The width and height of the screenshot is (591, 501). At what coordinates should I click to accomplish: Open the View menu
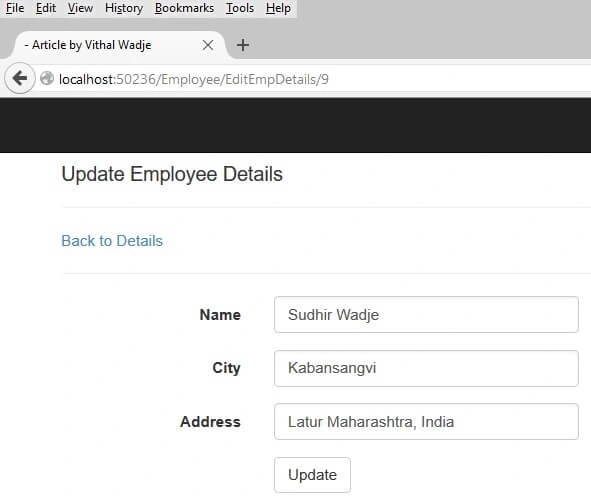pos(80,8)
